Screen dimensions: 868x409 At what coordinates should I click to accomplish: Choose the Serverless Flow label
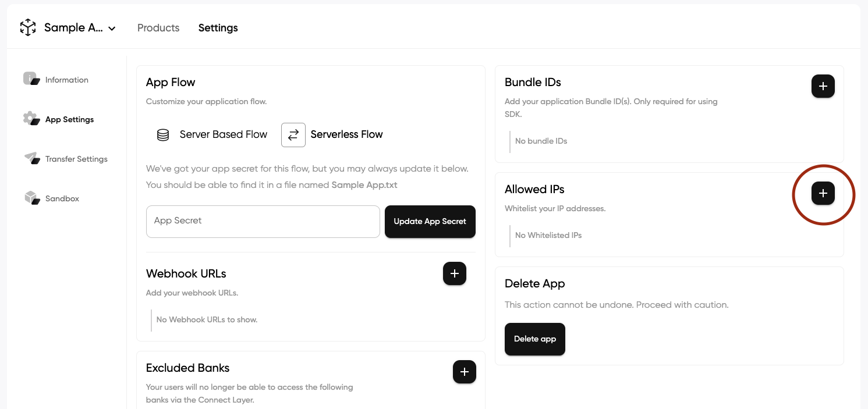click(346, 134)
